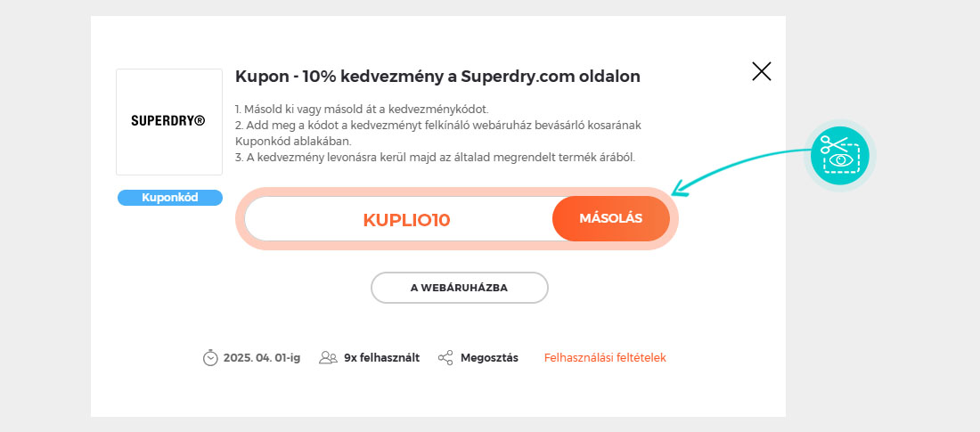Open the Felhasználási feltételek terms link
The height and width of the screenshot is (432, 980).
(605, 358)
